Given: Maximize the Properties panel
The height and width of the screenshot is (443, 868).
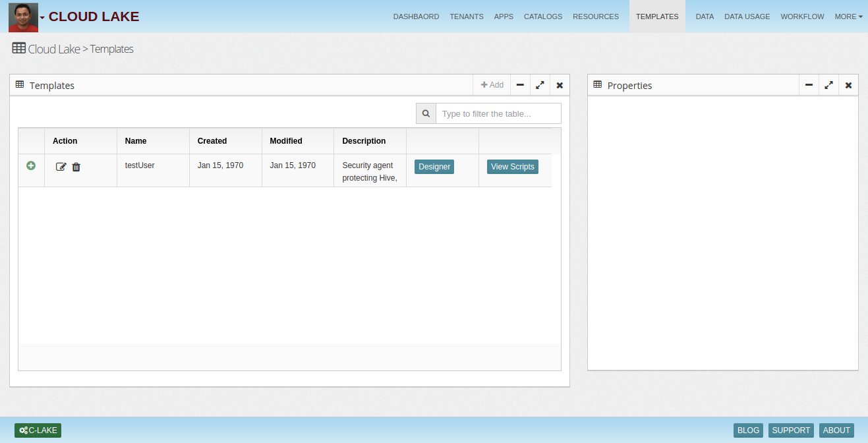Looking at the screenshot, I should [828, 85].
